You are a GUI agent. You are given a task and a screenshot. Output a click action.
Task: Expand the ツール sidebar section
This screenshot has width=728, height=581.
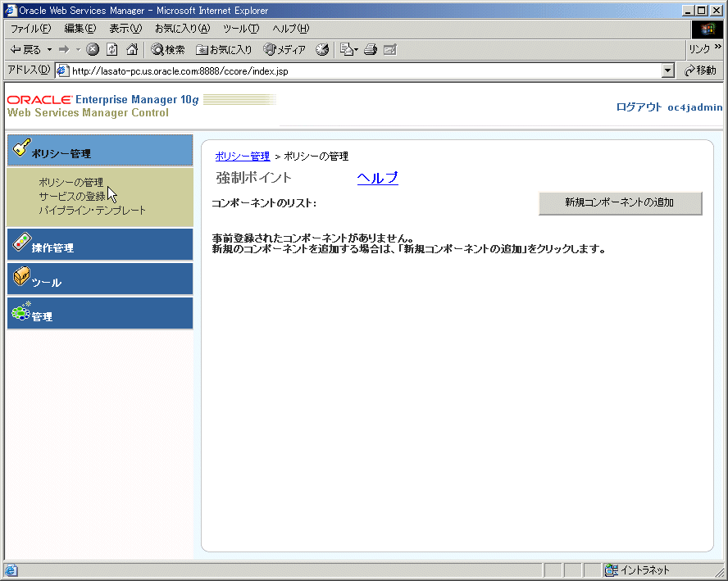point(100,279)
